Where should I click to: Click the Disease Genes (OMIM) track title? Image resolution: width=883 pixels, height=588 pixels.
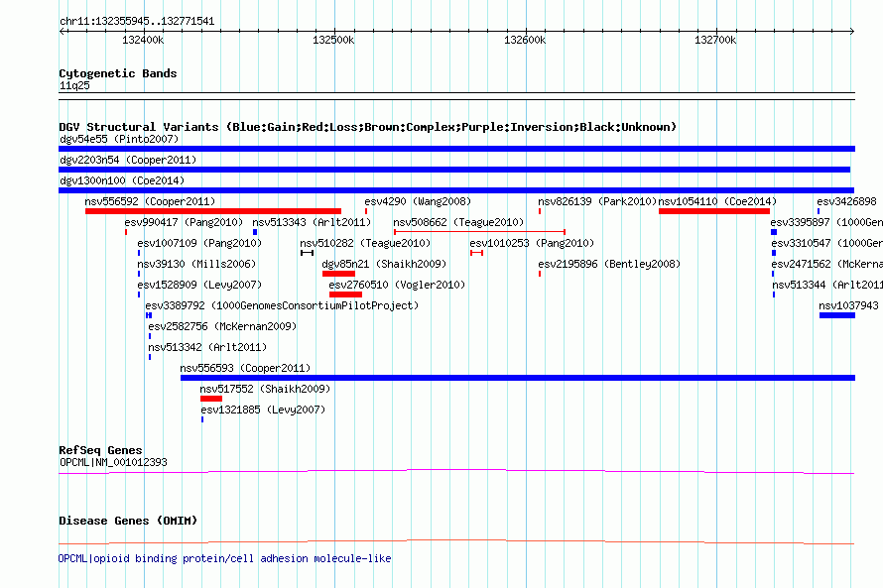click(128, 521)
